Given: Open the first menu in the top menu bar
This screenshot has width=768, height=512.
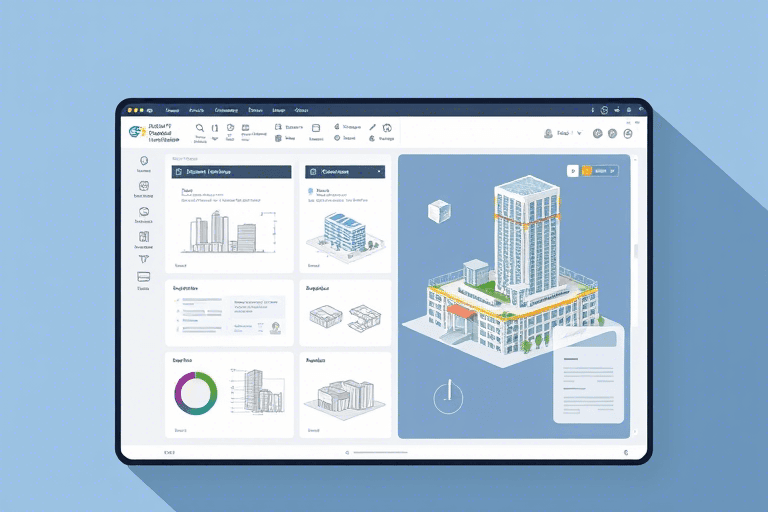Looking at the screenshot, I should point(172,110).
